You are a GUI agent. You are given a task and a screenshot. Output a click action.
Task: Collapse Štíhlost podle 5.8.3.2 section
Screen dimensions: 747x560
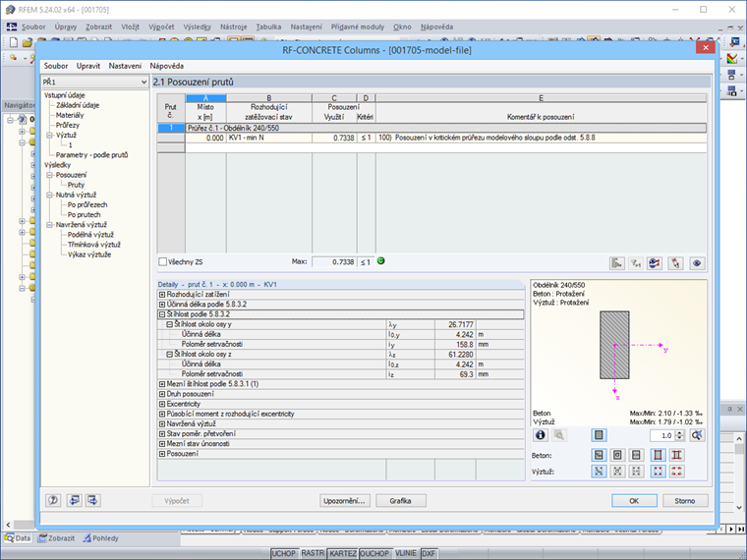[162, 314]
